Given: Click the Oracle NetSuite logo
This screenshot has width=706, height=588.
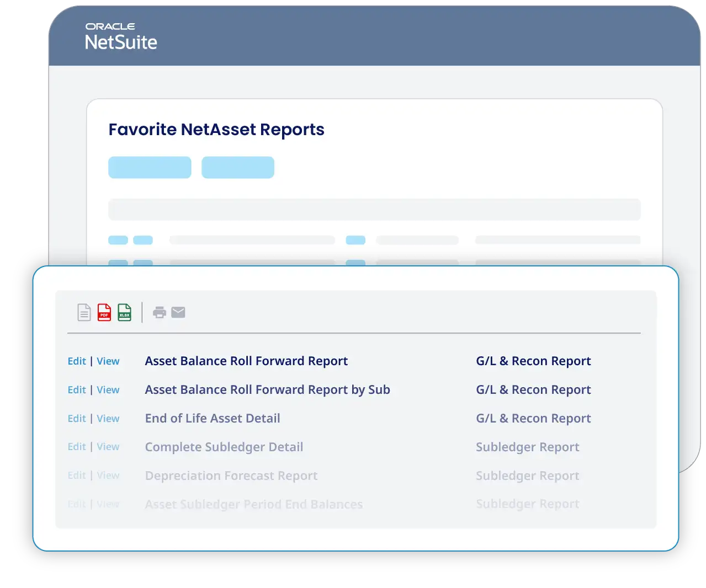Looking at the screenshot, I should click(x=121, y=35).
